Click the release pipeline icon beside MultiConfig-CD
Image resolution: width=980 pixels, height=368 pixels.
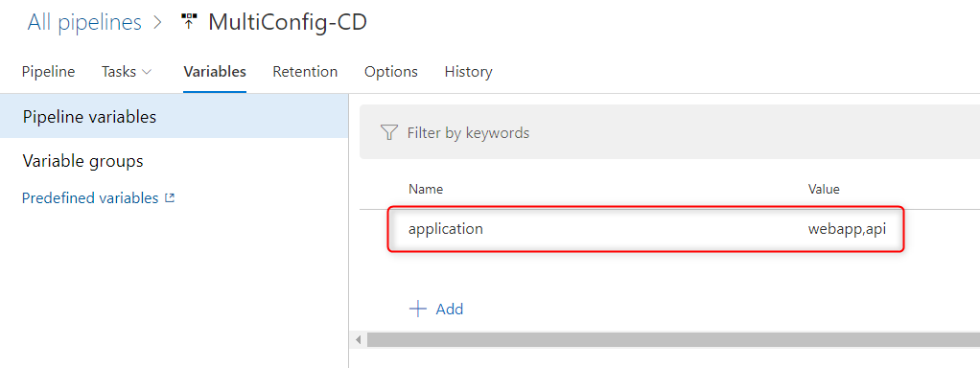point(188,22)
